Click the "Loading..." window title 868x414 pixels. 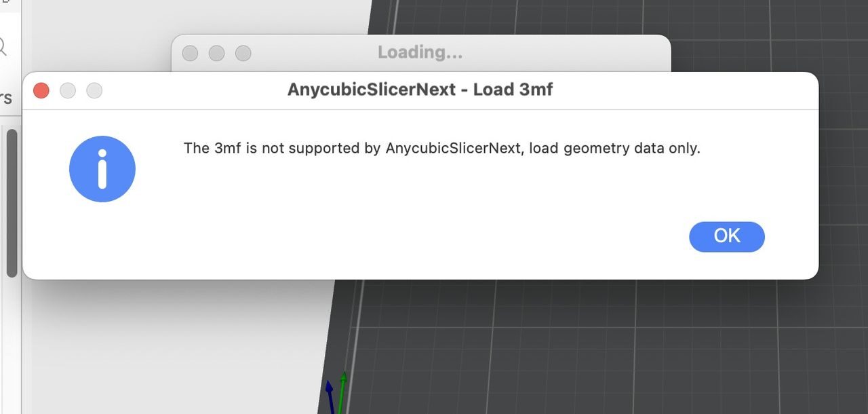(x=420, y=52)
